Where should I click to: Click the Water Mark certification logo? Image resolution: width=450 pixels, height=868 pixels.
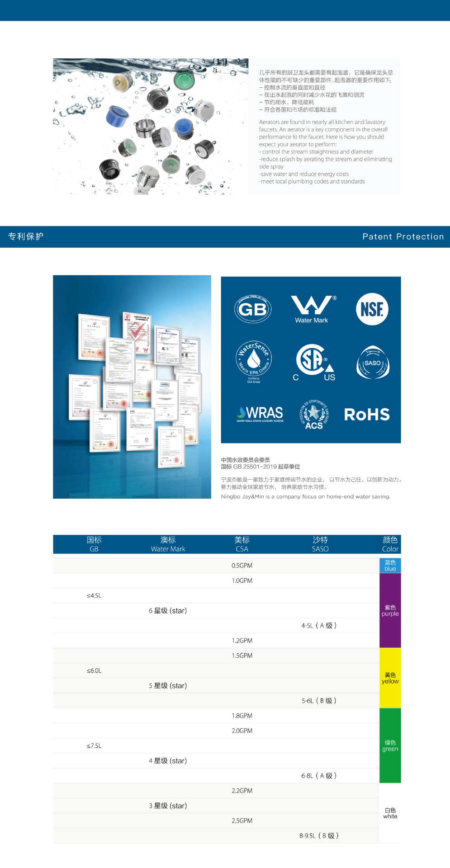coord(314,310)
